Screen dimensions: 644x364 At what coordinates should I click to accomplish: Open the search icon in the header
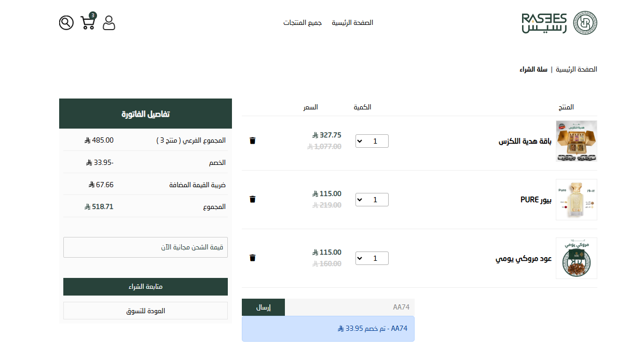click(66, 22)
